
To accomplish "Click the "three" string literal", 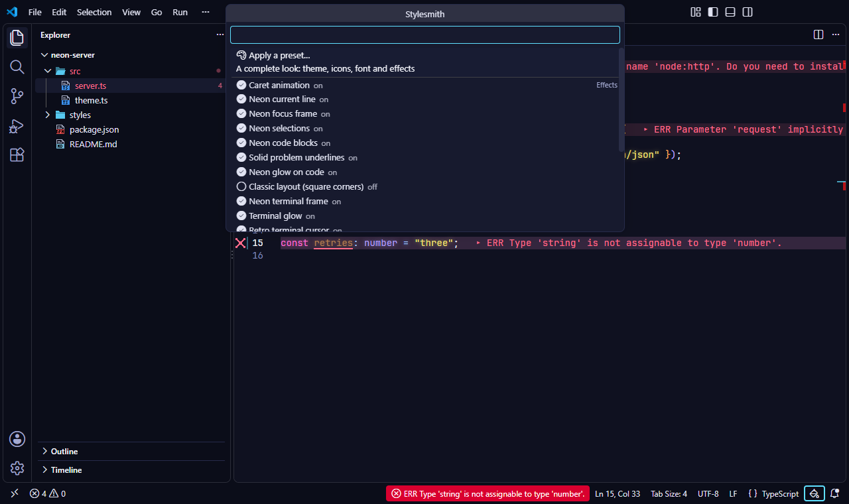I will click(434, 243).
